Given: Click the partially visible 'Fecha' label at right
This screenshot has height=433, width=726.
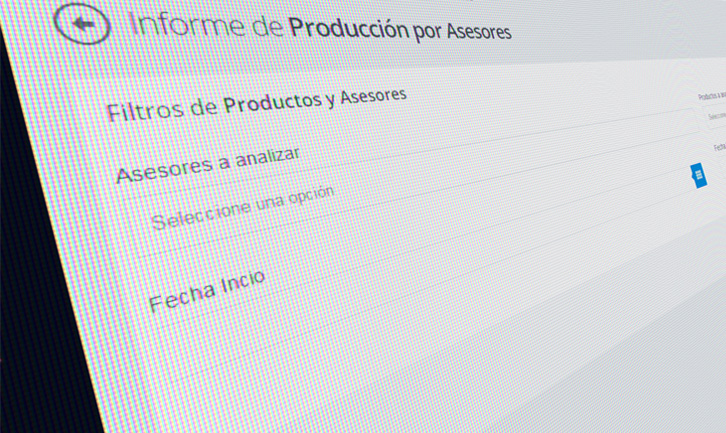Looking at the screenshot, I should 719,147.
